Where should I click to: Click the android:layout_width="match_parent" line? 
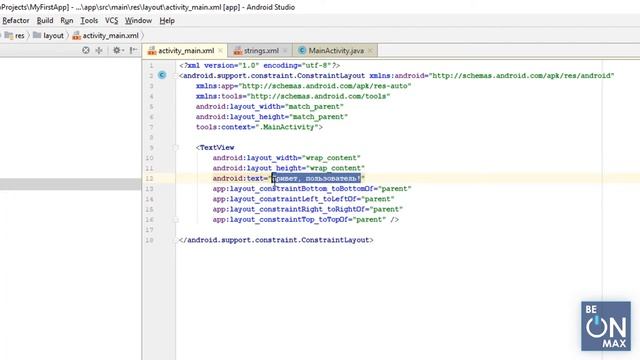pyautogui.click(x=269, y=107)
